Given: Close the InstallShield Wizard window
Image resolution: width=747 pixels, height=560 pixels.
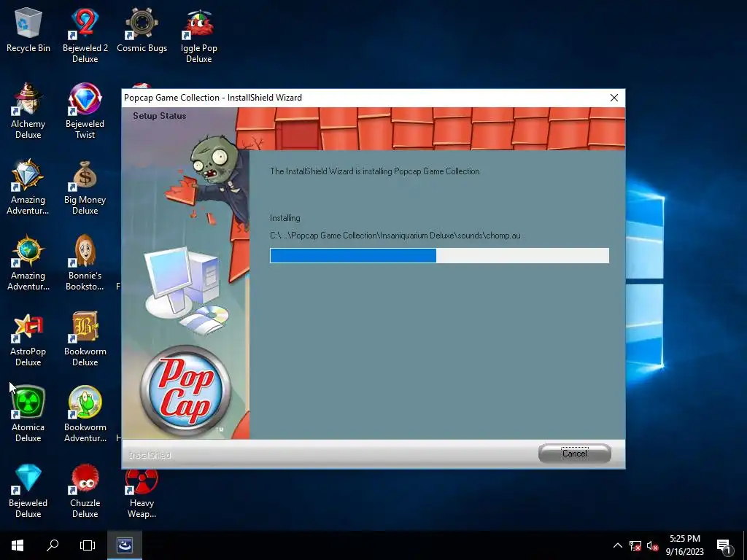Looking at the screenshot, I should [x=614, y=98].
